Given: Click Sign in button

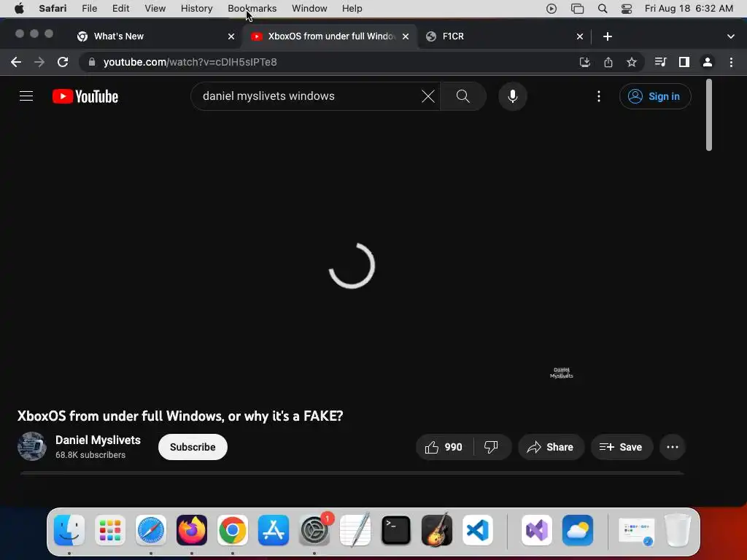Looking at the screenshot, I should 655,96.
